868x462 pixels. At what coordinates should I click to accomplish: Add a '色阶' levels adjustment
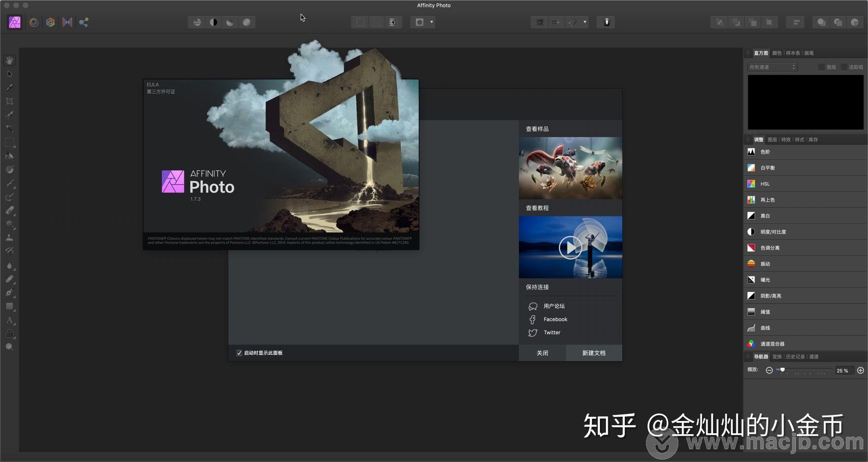(805, 152)
